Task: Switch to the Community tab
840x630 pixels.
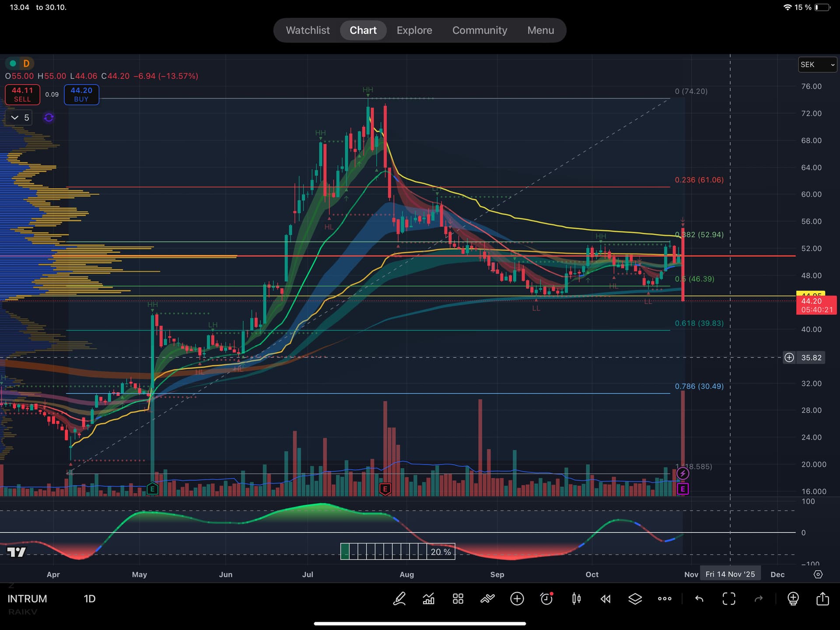Action: tap(479, 30)
